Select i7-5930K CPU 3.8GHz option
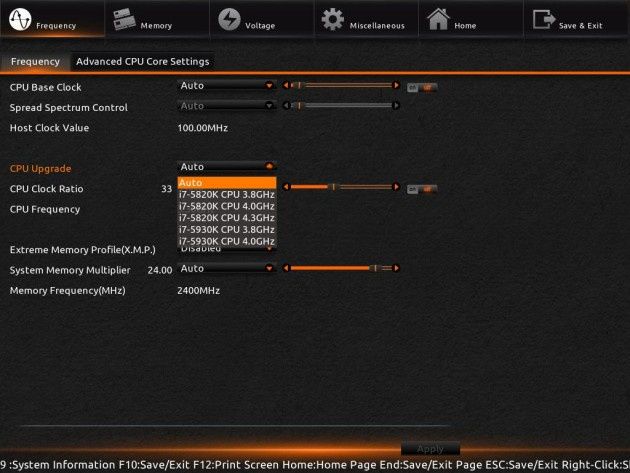630x473 pixels. point(227,229)
